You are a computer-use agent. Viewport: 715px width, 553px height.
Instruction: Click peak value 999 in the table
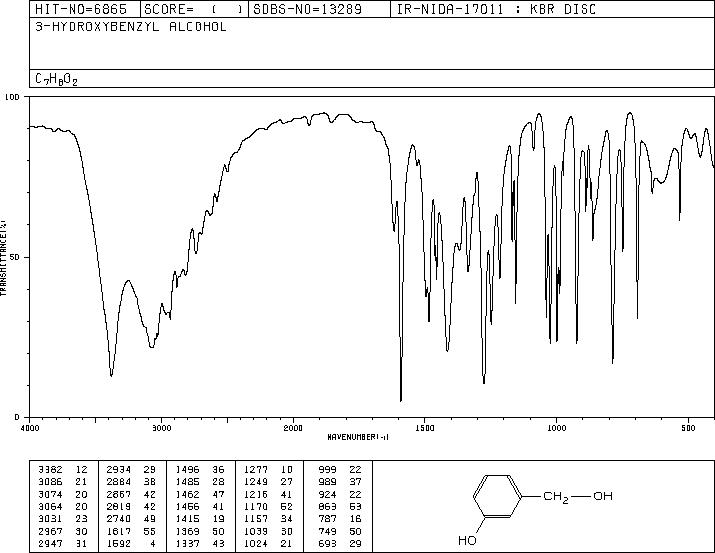pos(327,470)
